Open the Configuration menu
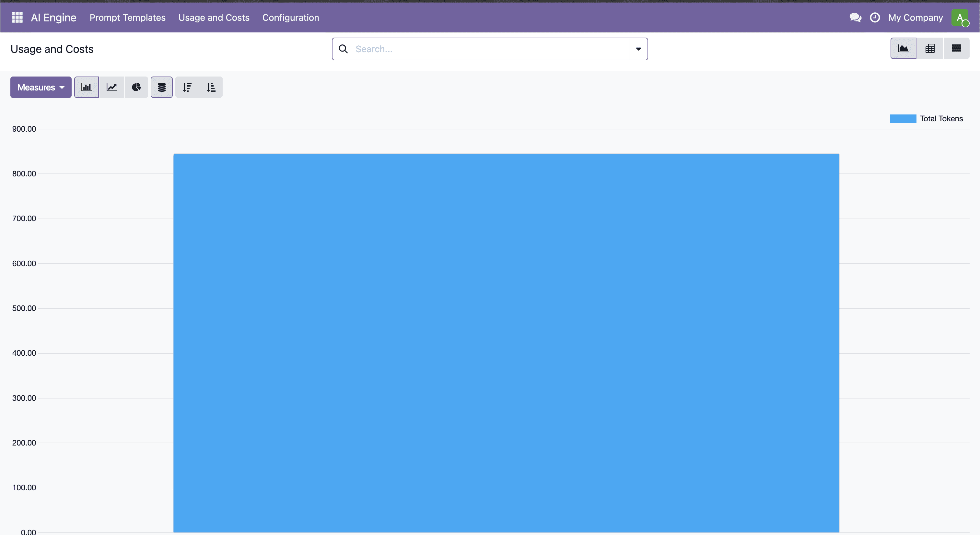Image resolution: width=980 pixels, height=535 pixels. coord(291,18)
